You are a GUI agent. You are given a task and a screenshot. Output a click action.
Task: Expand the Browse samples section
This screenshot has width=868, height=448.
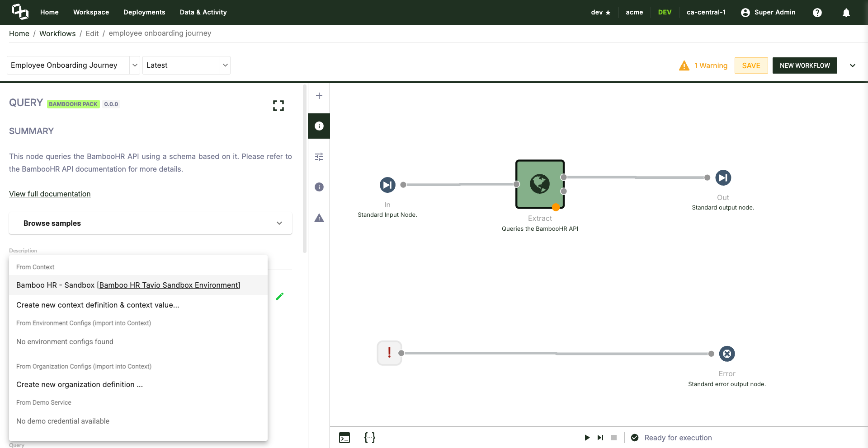click(x=151, y=223)
